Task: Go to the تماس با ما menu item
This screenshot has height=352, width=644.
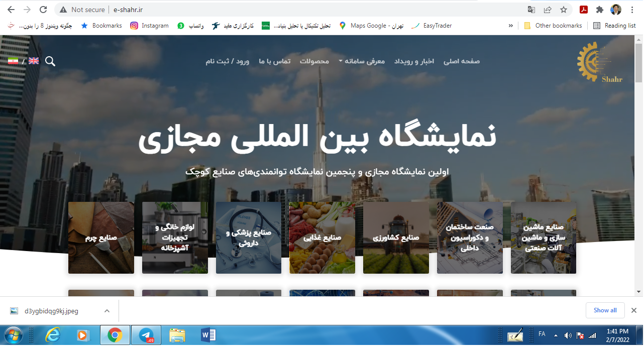Action: coord(274,61)
